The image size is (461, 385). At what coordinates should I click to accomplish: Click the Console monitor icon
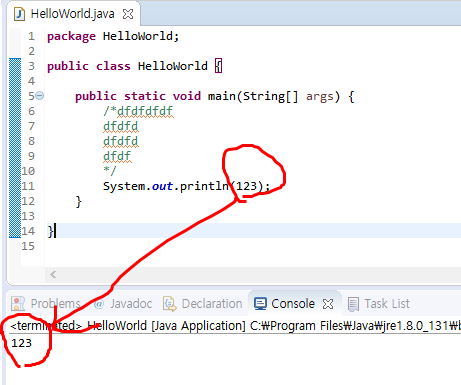260,304
